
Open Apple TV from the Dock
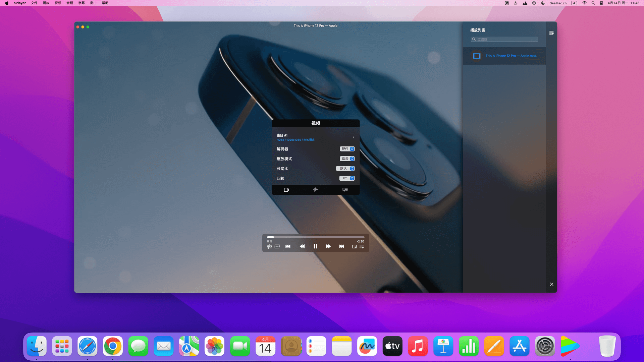[x=392, y=346]
